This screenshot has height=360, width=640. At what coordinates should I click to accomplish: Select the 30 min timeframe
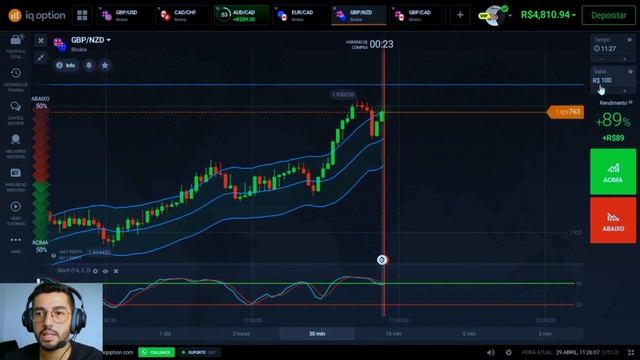click(x=317, y=334)
